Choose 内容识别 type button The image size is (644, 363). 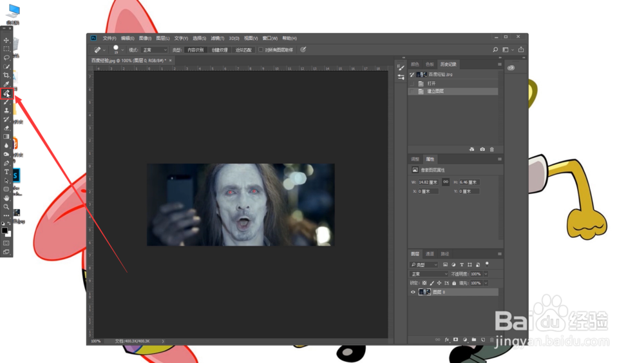[196, 50]
